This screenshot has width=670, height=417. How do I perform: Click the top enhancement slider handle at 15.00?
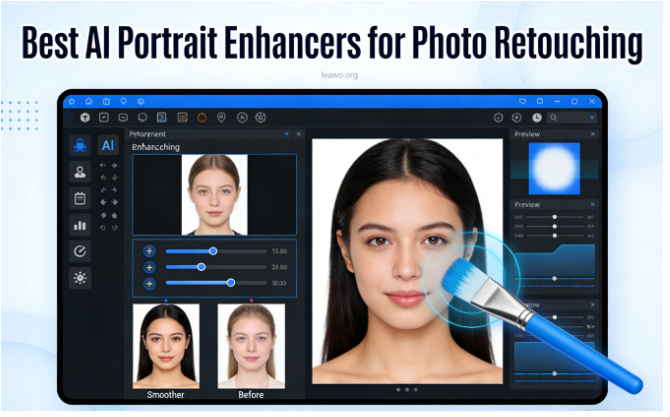coord(213,251)
